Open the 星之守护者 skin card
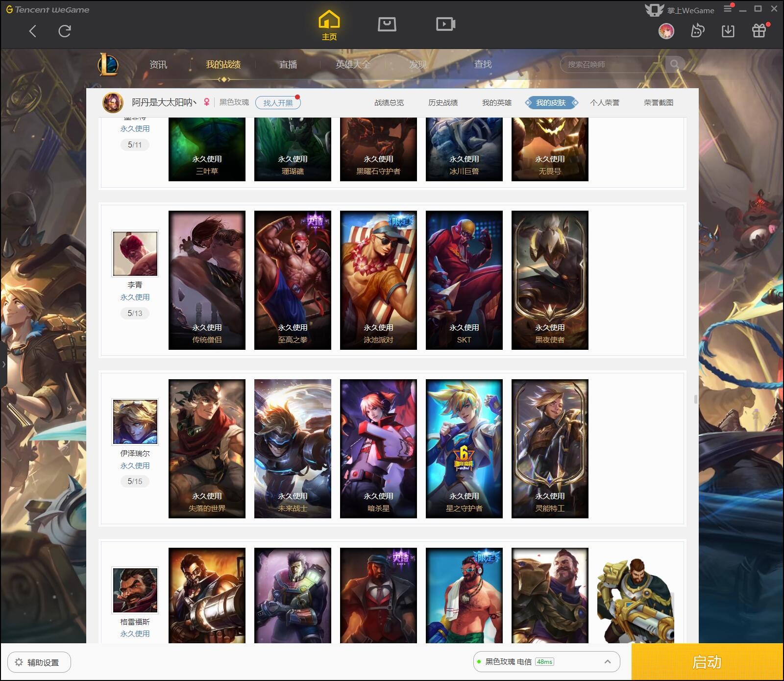The image size is (784, 681). pos(464,449)
